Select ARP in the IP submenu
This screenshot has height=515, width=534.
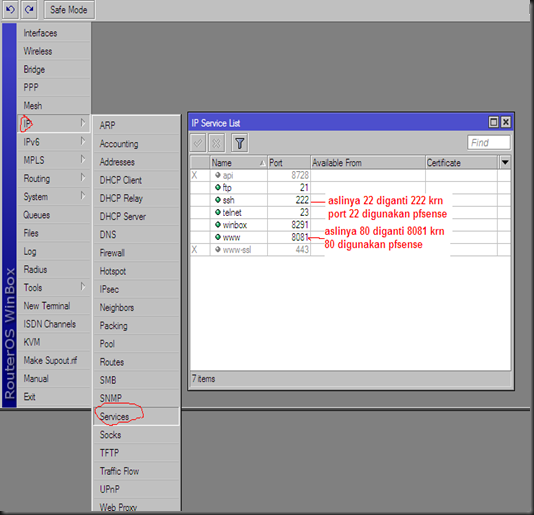(136, 125)
